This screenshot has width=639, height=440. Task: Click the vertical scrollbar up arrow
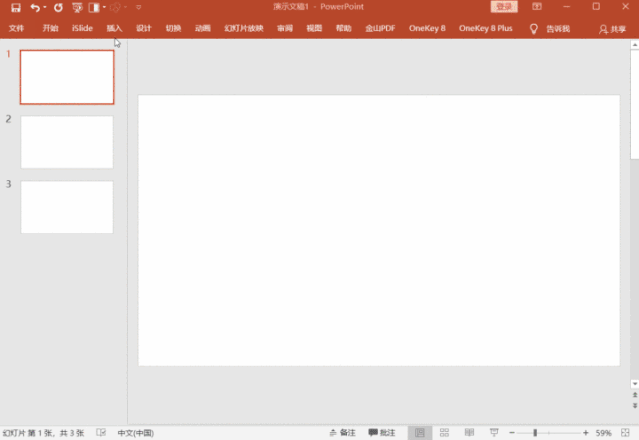[x=635, y=44]
